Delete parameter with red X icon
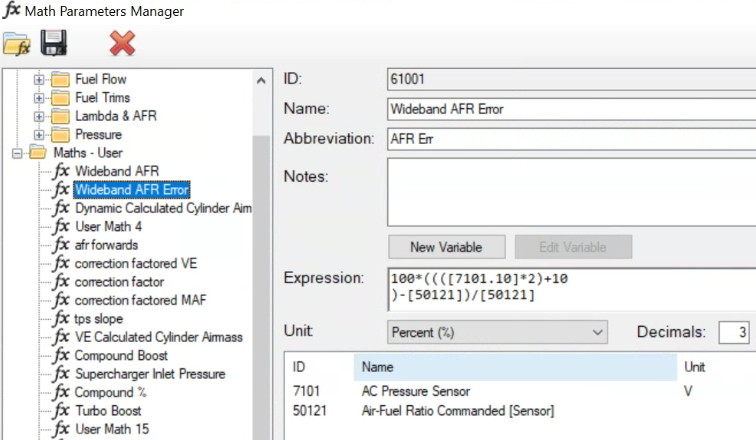Screen dimensions: 756x440 pos(122,43)
